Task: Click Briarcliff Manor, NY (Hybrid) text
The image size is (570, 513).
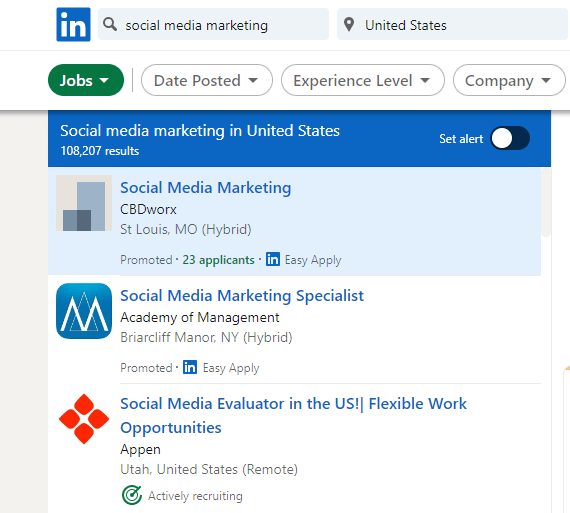Action: coord(206,337)
